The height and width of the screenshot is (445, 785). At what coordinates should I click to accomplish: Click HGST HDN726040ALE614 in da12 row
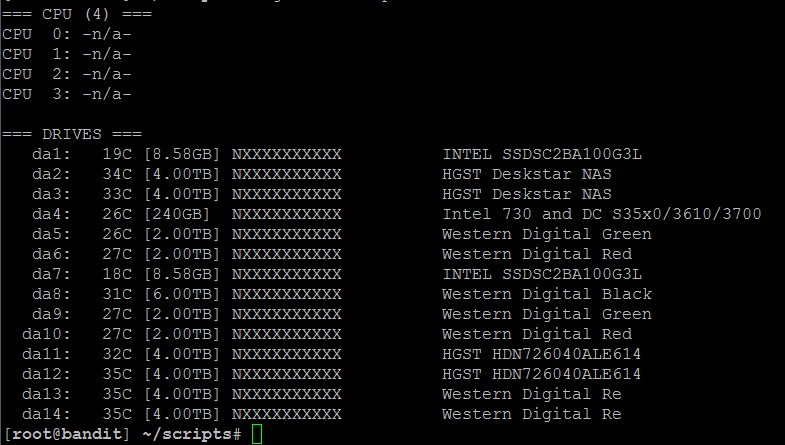(542, 374)
